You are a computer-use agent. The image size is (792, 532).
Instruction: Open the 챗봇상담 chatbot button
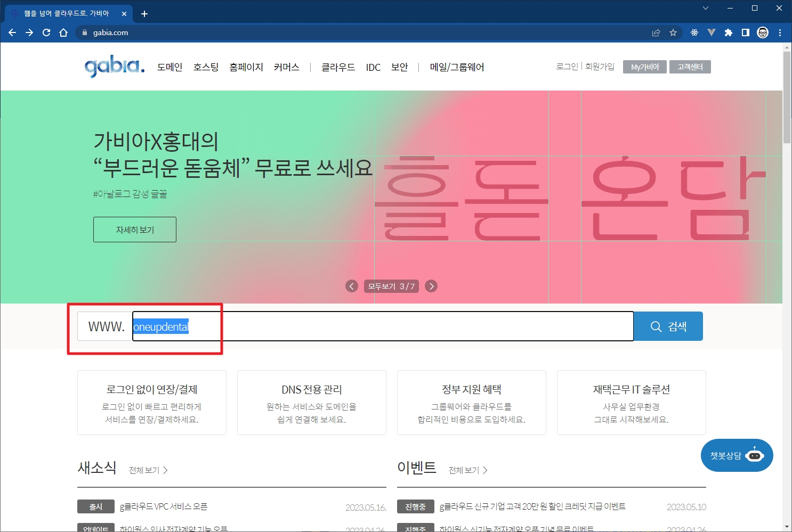(x=737, y=455)
